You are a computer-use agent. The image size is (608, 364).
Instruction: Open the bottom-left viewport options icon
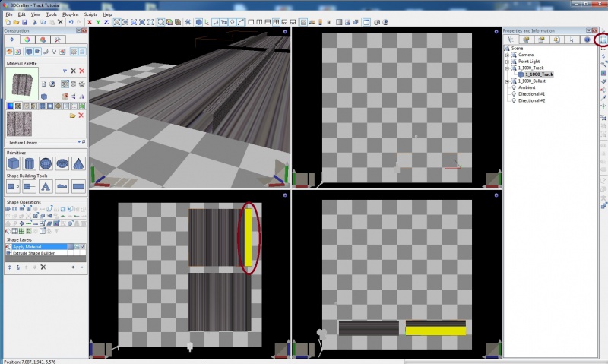coord(285,195)
